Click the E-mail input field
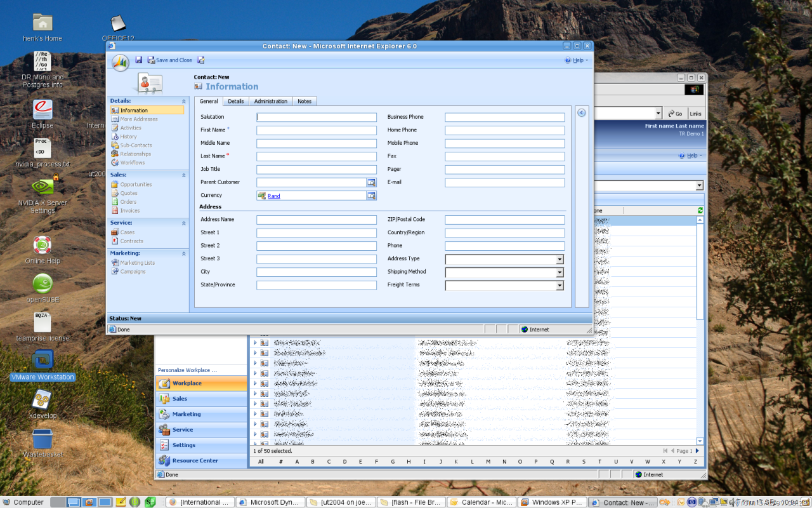Viewport: 812px width, 508px height. [x=505, y=183]
